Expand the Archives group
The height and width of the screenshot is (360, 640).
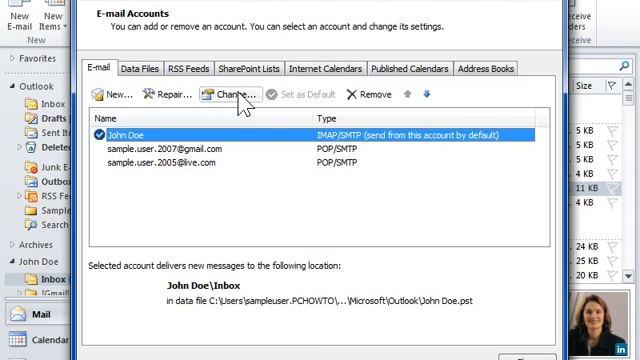click(x=12, y=244)
